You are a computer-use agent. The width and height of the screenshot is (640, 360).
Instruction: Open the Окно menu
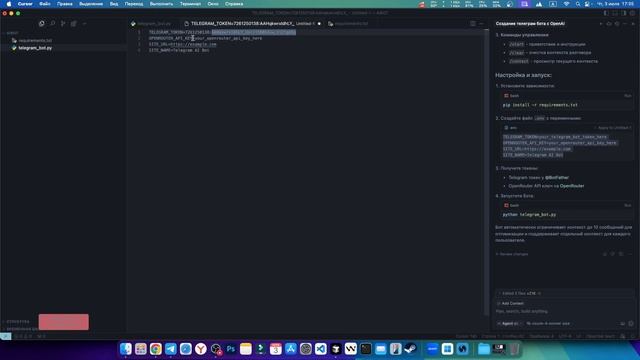point(213,4)
